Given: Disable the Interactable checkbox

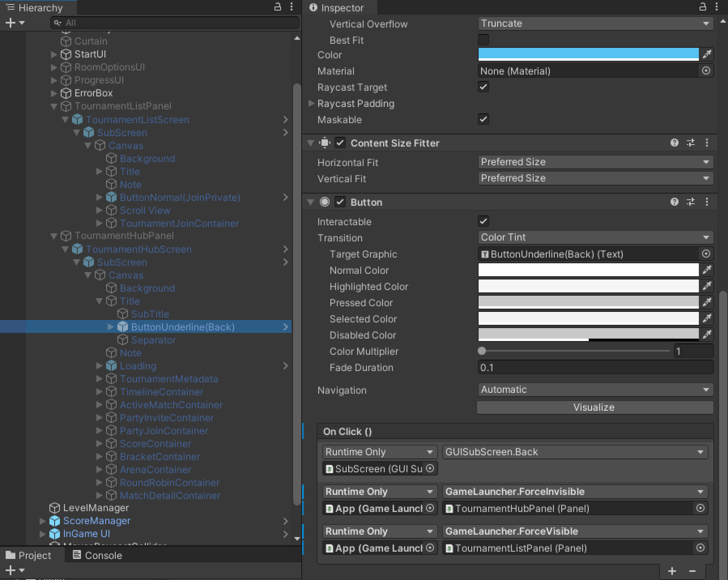Looking at the screenshot, I should (483, 221).
